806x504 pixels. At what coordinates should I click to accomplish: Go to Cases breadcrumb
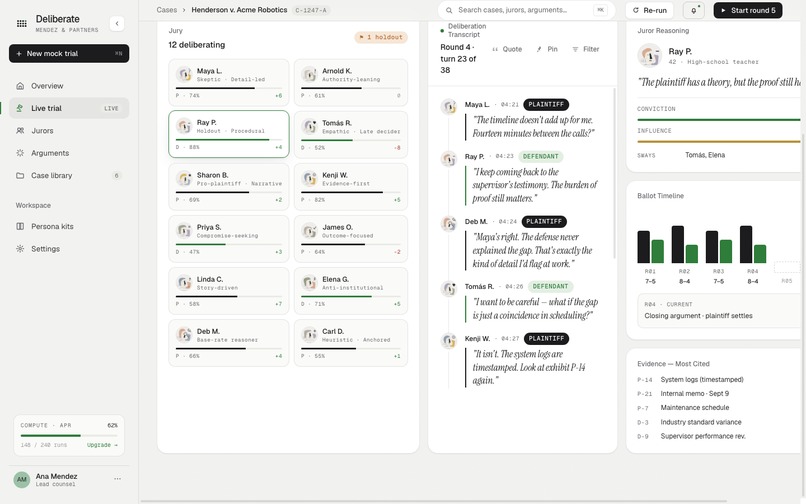(167, 10)
